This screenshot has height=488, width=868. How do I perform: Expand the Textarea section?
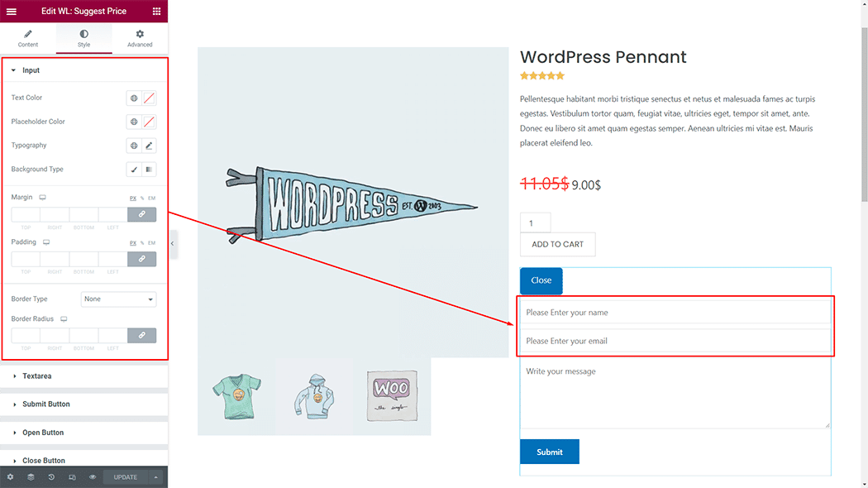(x=37, y=376)
